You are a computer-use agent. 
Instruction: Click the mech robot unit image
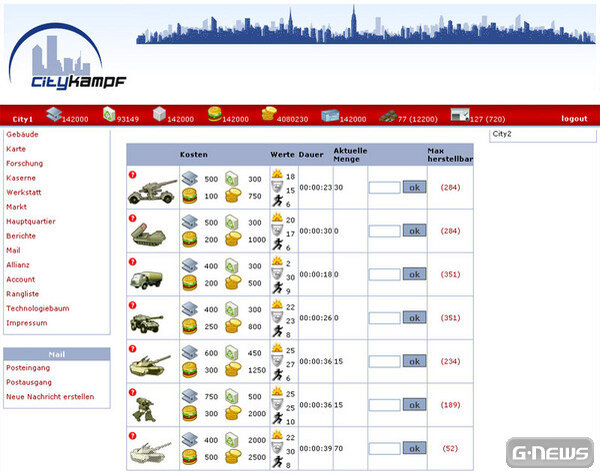pos(144,409)
